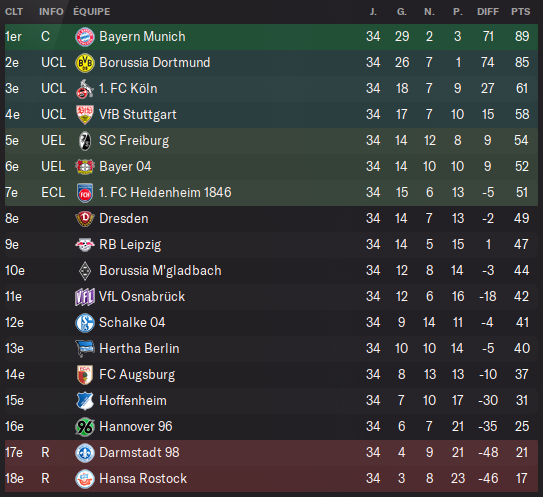Click the Bayern Munich club crest
Screen dimensions: 543x497
coord(85,37)
